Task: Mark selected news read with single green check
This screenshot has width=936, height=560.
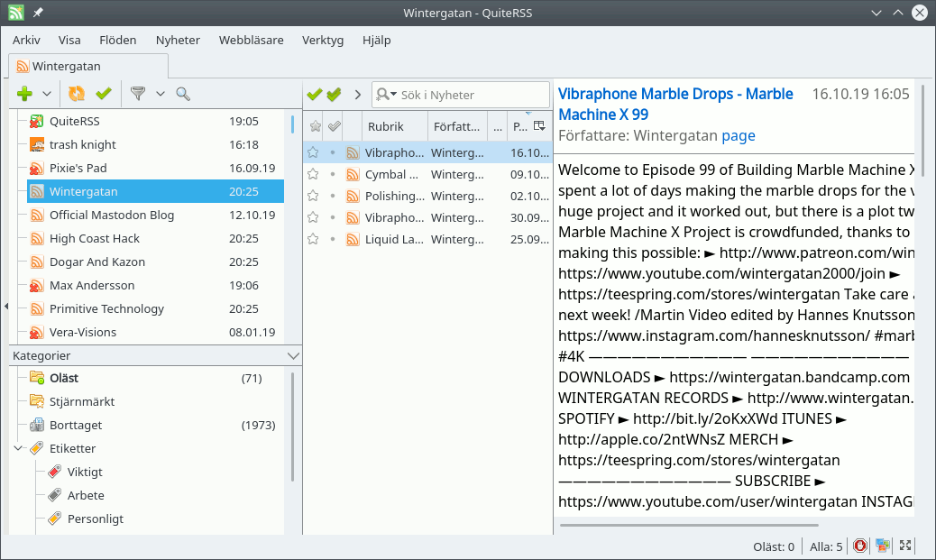Action: tap(315, 95)
